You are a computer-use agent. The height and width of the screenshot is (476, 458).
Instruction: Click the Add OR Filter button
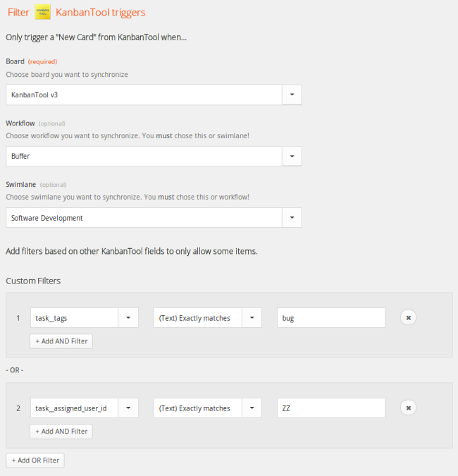(x=35, y=460)
